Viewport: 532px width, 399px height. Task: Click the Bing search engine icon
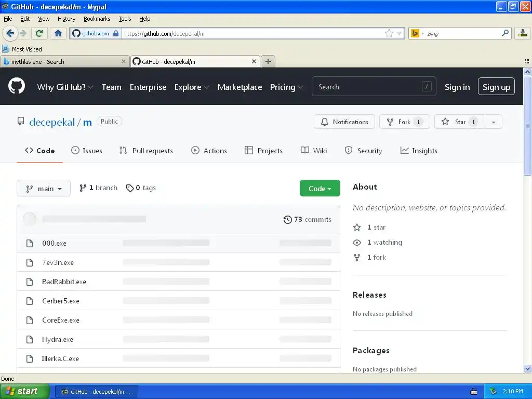pyautogui.click(x=415, y=33)
